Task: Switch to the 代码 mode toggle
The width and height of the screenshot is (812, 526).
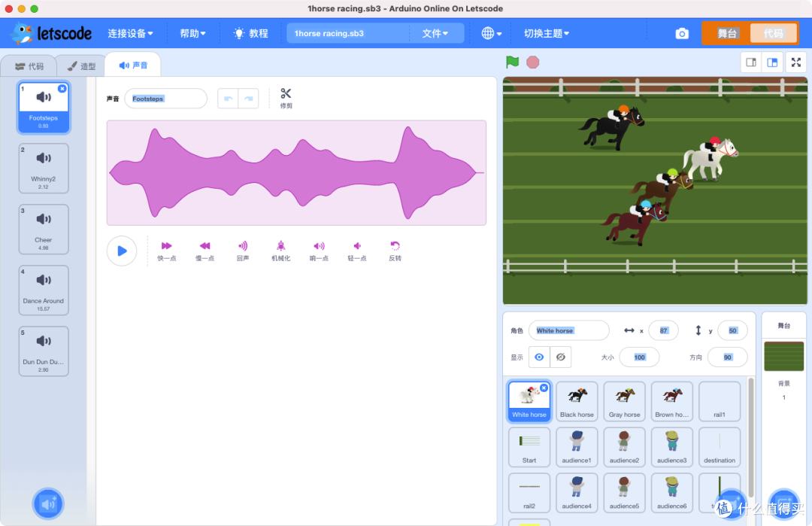Action: pos(773,34)
